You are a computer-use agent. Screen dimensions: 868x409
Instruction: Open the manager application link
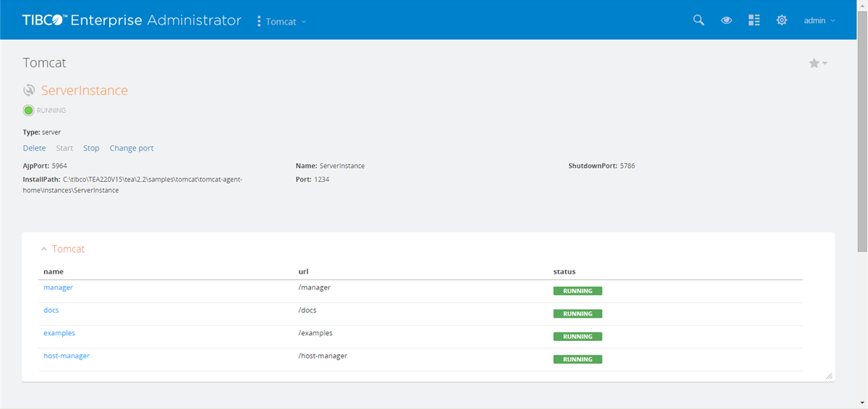58,287
